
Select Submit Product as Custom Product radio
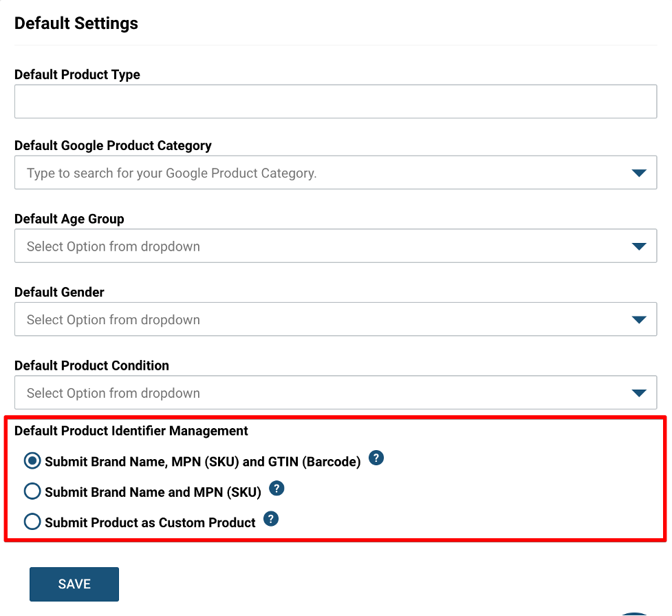click(32, 522)
